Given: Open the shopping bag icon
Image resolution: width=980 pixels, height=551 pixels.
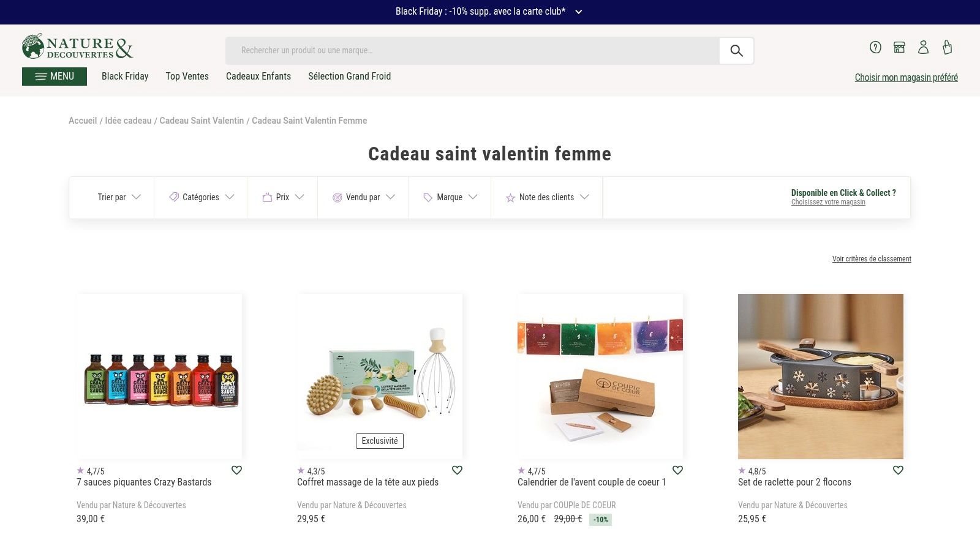Looking at the screenshot, I should pyautogui.click(x=947, y=47).
